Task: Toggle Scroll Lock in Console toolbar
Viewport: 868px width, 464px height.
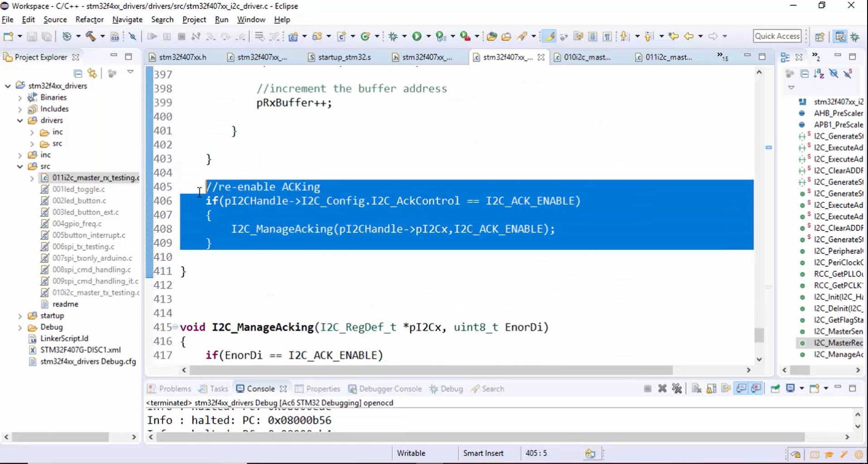Action: tap(712, 389)
